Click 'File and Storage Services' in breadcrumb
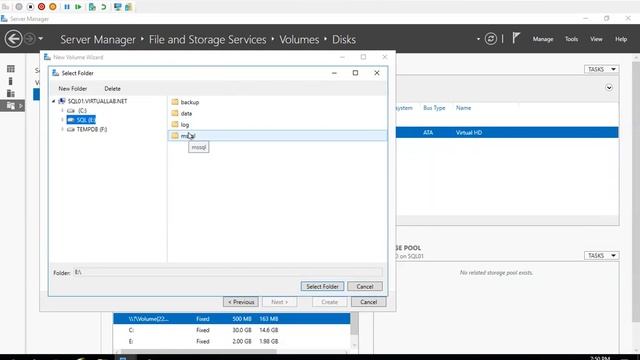640x360 pixels. (207, 40)
